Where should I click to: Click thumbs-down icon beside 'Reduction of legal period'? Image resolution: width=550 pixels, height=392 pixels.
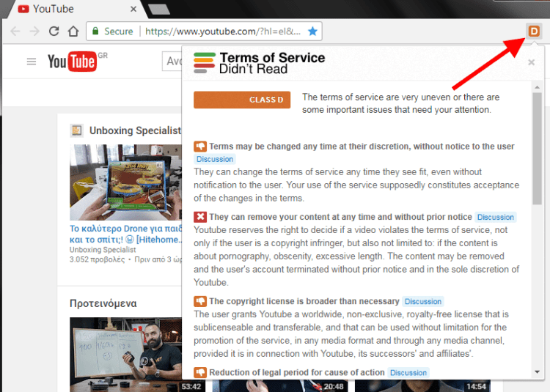(x=200, y=372)
